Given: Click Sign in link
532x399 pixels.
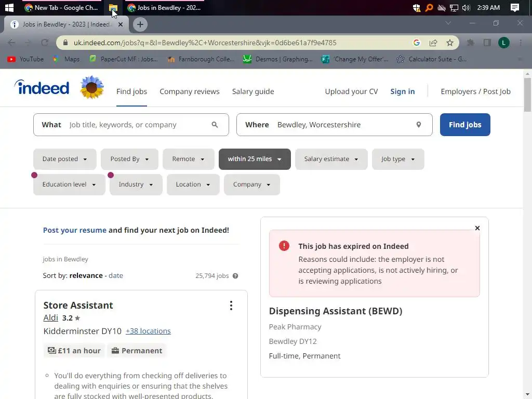Looking at the screenshot, I should 403,91.
